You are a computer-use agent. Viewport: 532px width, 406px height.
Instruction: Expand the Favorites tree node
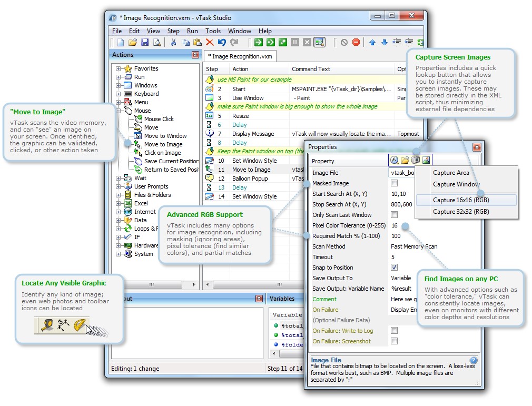(x=118, y=68)
